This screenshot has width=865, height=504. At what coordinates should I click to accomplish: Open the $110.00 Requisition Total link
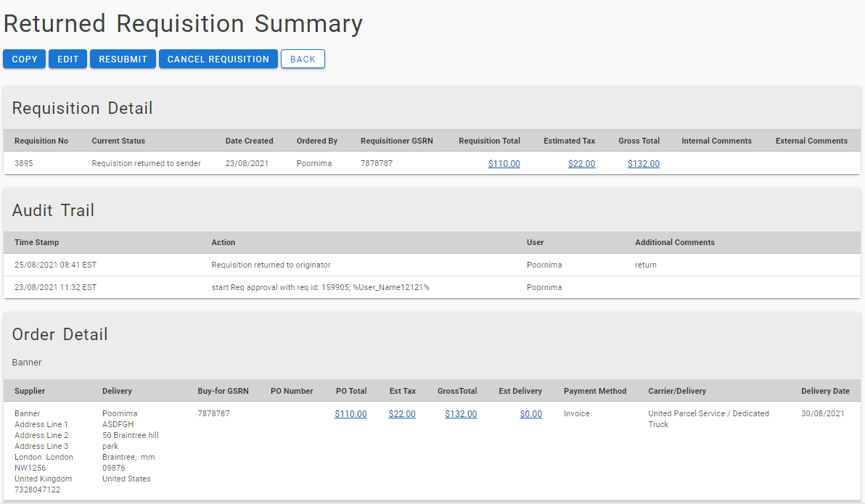pyautogui.click(x=504, y=164)
